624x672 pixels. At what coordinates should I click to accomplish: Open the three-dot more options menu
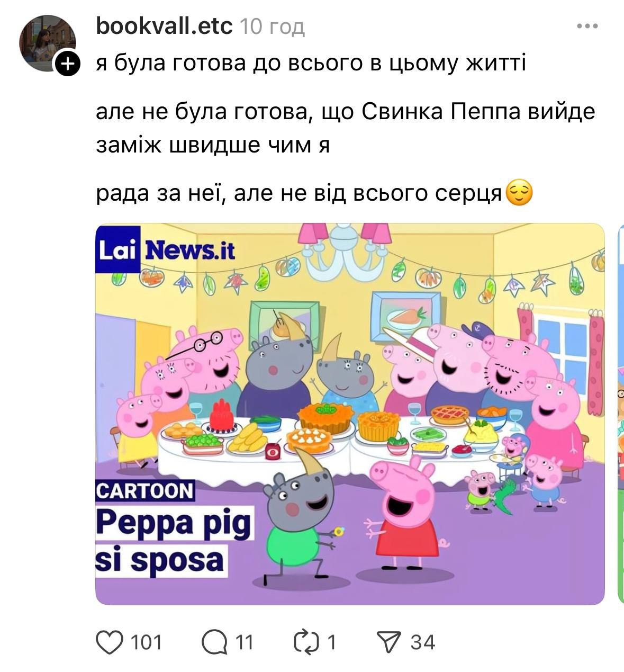coord(587,26)
